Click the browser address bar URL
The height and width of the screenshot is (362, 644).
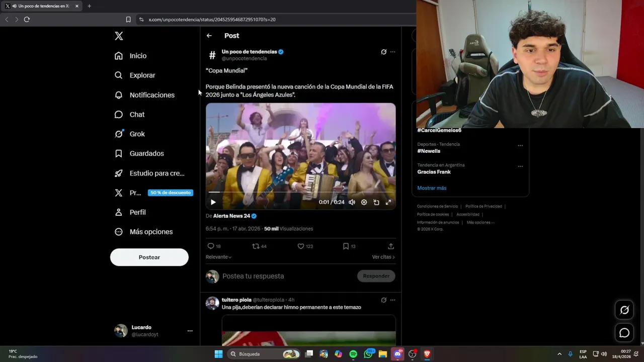point(212,20)
